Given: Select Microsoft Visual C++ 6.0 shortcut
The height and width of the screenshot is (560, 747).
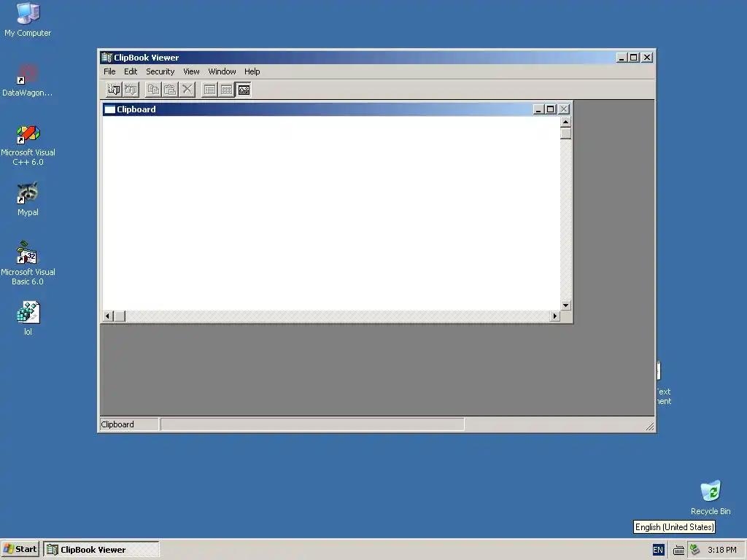Looking at the screenshot, I should tap(28, 145).
